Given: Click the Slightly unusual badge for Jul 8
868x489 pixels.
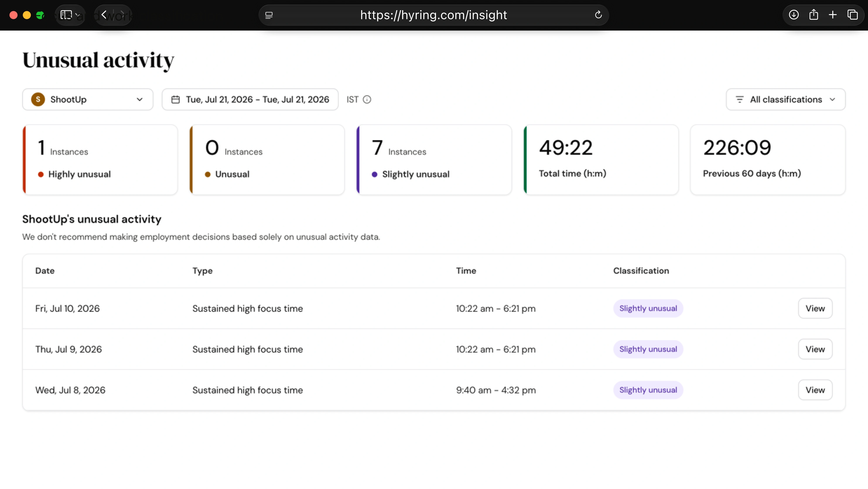Looking at the screenshot, I should coord(648,390).
